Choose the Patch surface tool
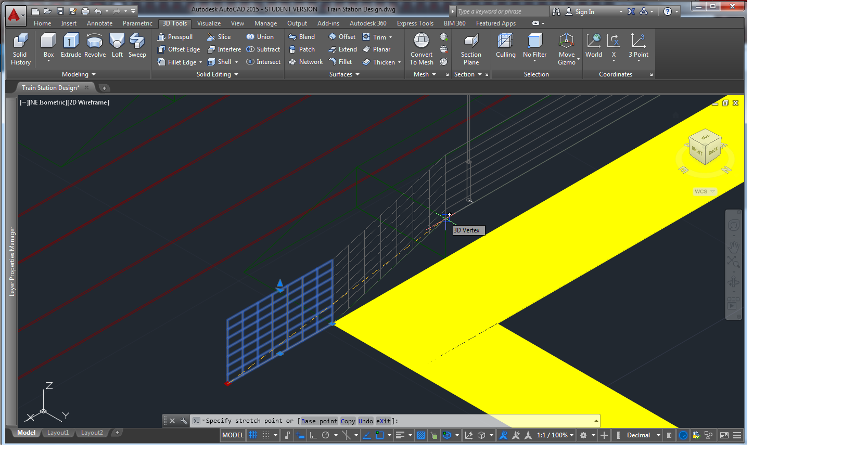This screenshot has width=868, height=468. 302,49
